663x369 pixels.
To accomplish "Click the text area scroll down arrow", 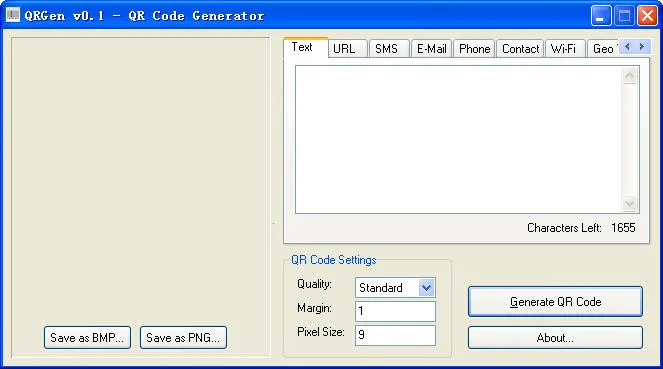I will click(x=630, y=203).
